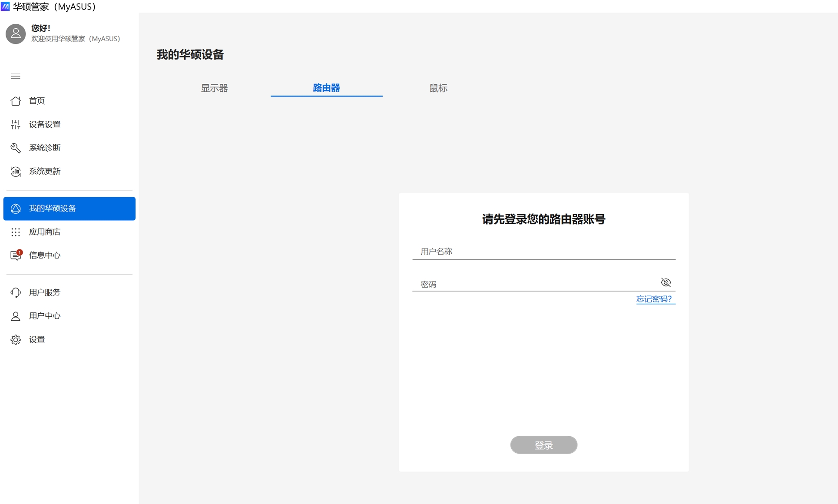
Task: Open User Center person icon
Action: coord(16,316)
